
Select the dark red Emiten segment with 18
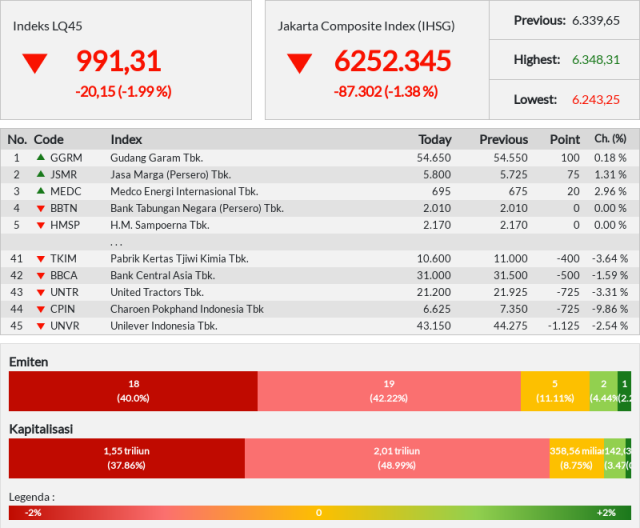[133, 391]
